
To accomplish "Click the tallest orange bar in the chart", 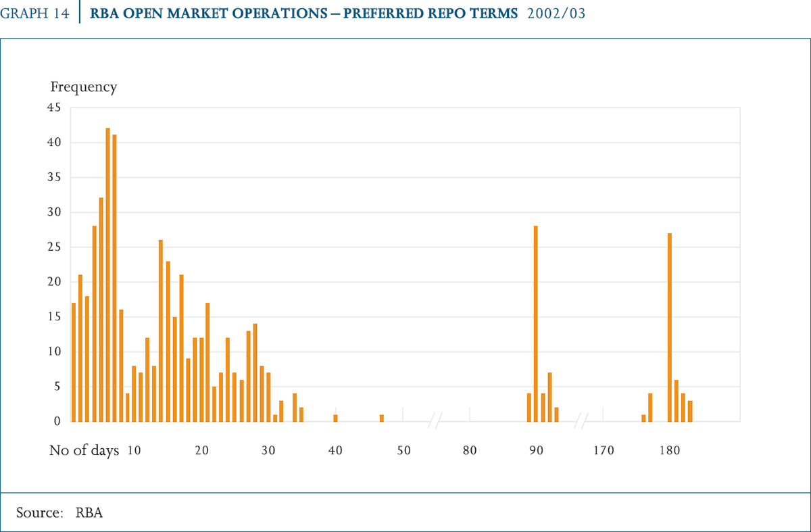I will [x=107, y=274].
